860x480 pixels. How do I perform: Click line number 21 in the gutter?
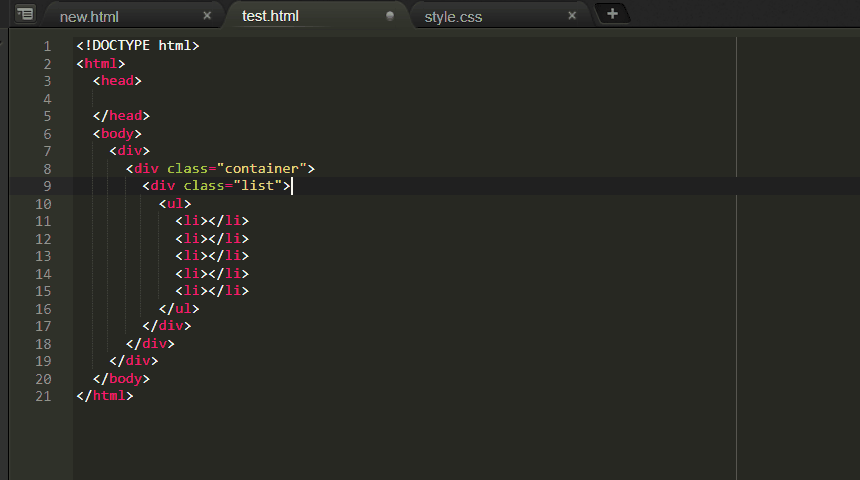(43, 396)
